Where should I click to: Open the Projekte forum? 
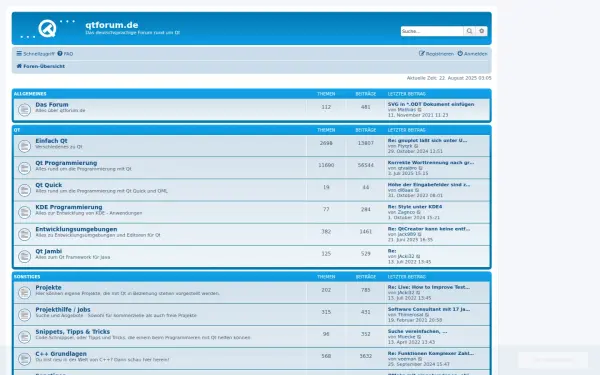pos(49,287)
